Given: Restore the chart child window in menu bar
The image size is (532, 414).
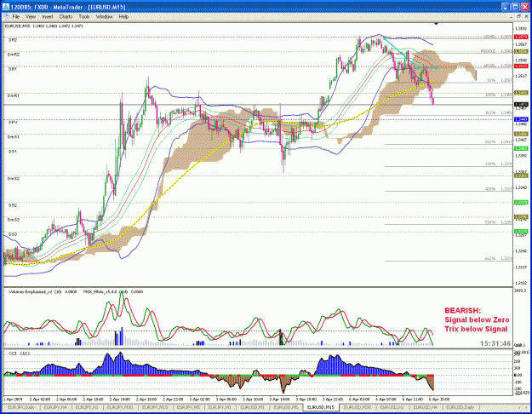Looking at the screenshot, I should coord(518,16).
